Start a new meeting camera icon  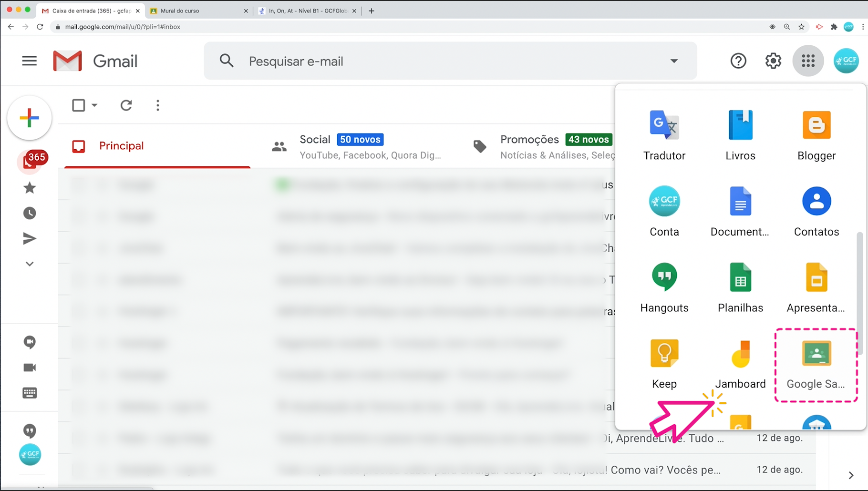[30, 368]
